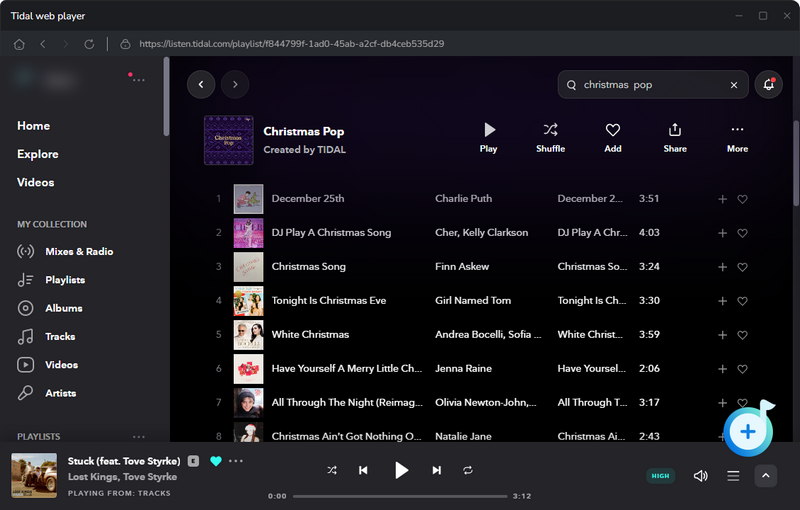Open the More options menu for playlist

pyautogui.click(x=737, y=138)
